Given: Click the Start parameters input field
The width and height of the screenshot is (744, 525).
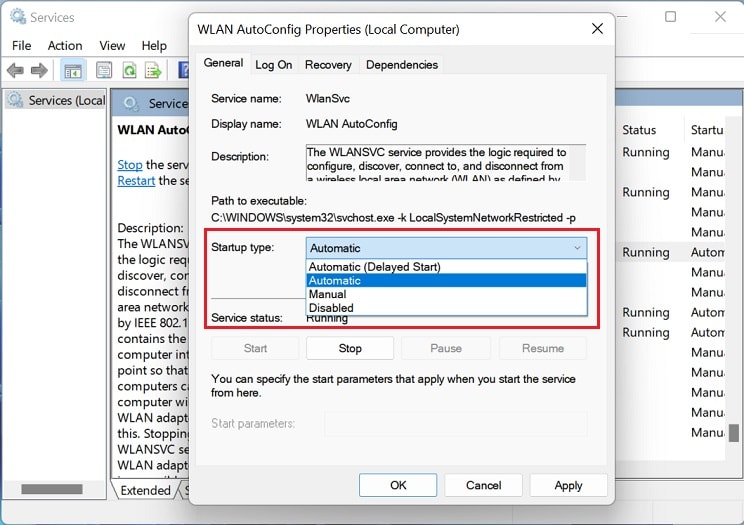Looking at the screenshot, I should [x=456, y=423].
